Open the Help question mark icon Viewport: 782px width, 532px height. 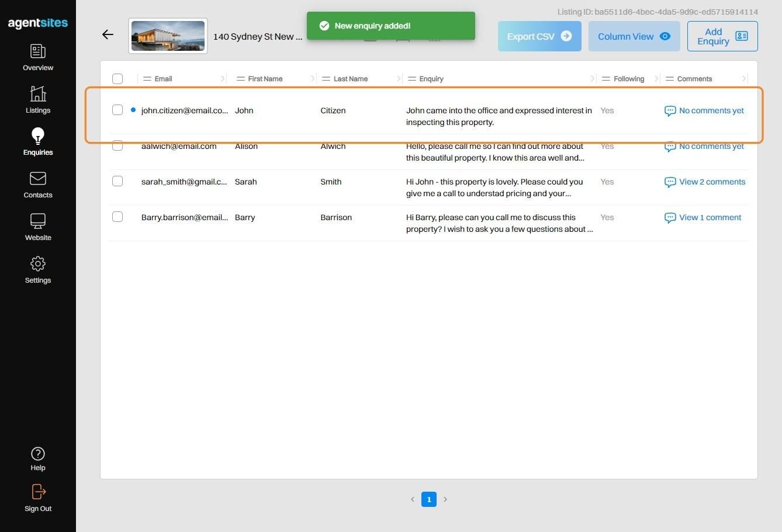pos(38,454)
